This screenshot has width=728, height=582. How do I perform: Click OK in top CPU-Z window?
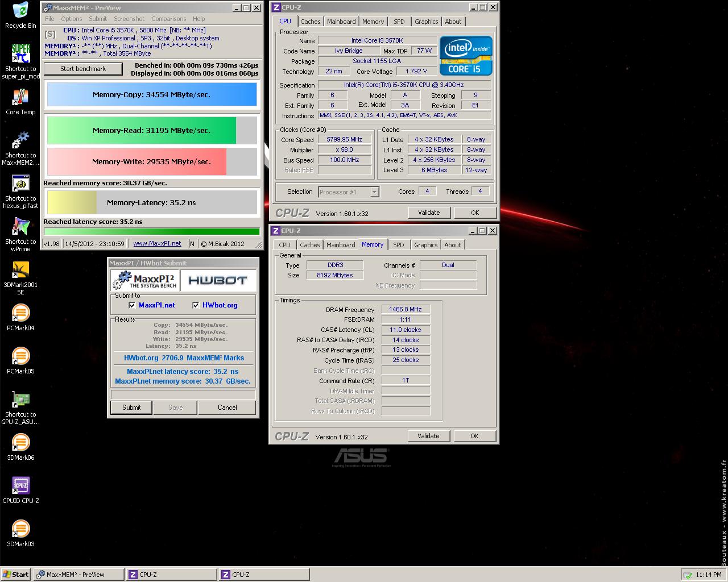tap(475, 213)
